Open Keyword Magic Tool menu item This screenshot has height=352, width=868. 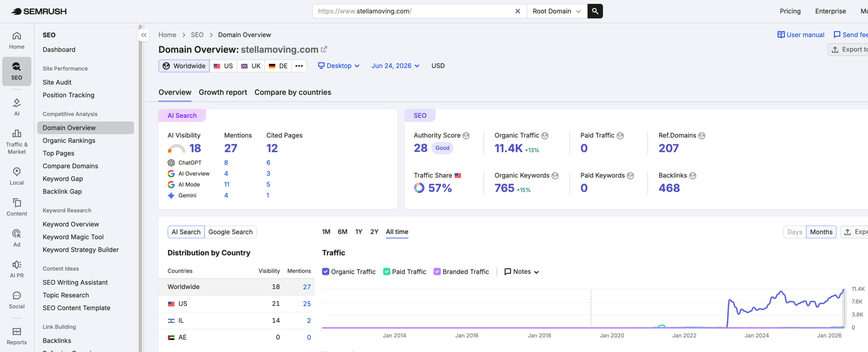tap(73, 237)
